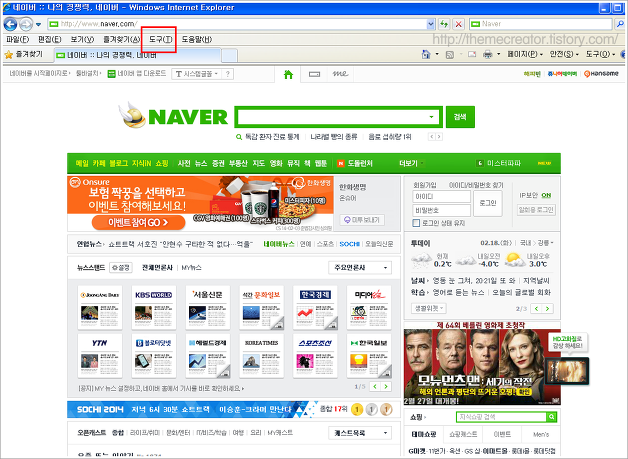The image size is (628, 459).
Task: Open YTN newsstand thumbnail
Action: [x=100, y=356]
